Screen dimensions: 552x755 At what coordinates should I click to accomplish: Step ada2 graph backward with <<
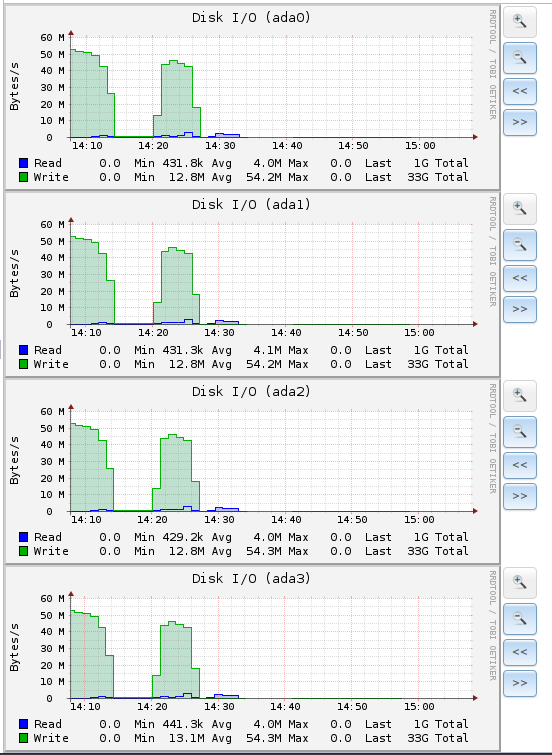coord(520,465)
